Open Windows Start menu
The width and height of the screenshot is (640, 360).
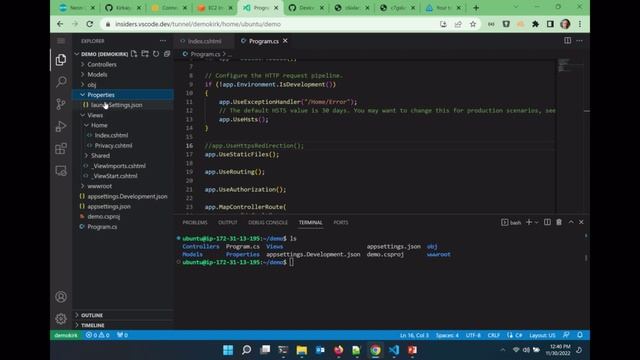(228, 350)
